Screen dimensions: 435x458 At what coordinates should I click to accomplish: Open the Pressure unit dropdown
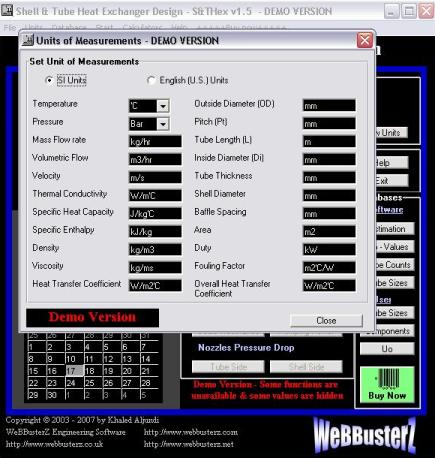[x=163, y=124]
